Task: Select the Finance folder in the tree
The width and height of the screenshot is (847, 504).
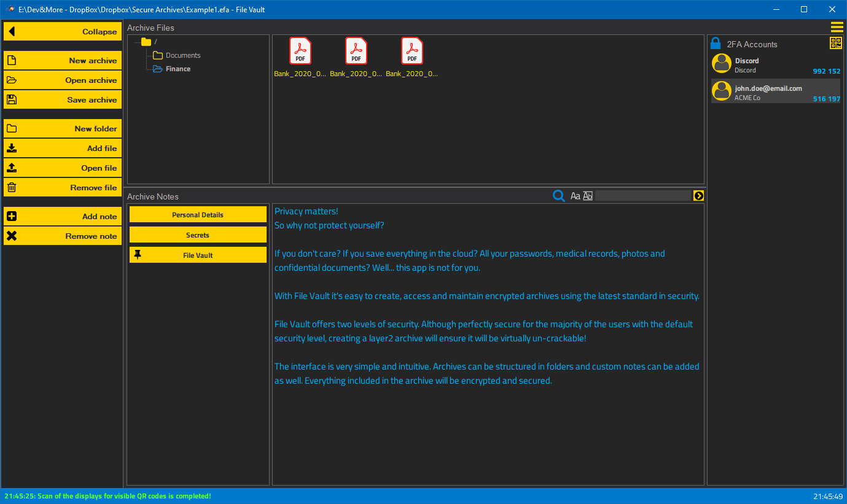Action: click(172, 69)
